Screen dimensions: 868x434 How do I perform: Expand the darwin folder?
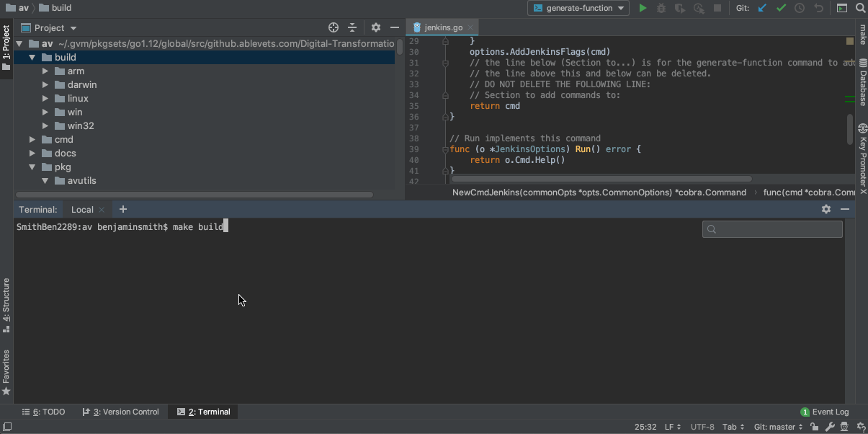pyautogui.click(x=45, y=84)
